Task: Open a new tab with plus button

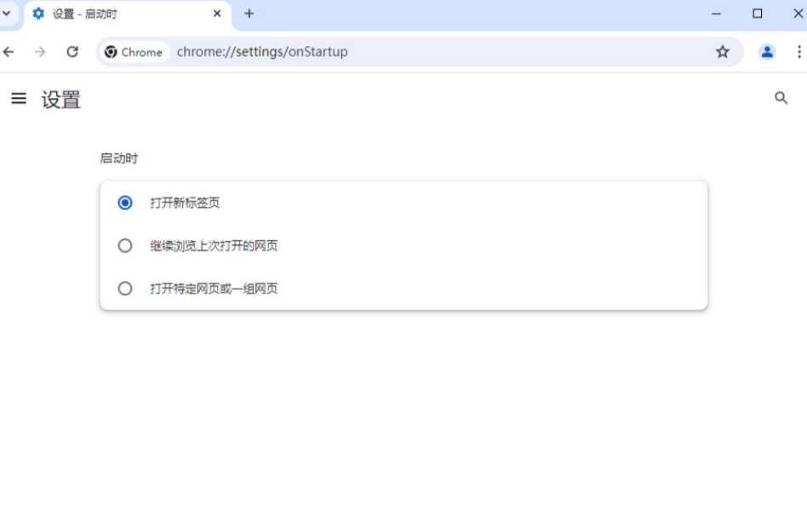Action: [x=249, y=14]
